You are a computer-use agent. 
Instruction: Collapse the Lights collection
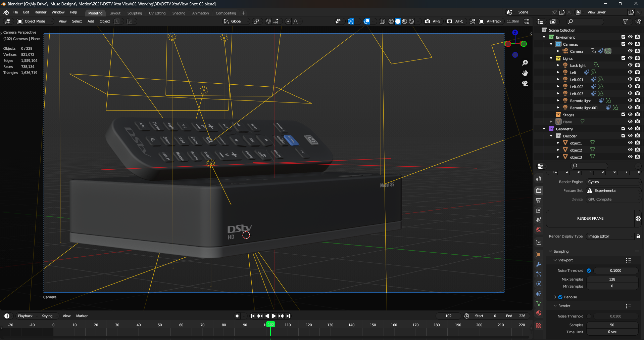[x=551, y=58]
